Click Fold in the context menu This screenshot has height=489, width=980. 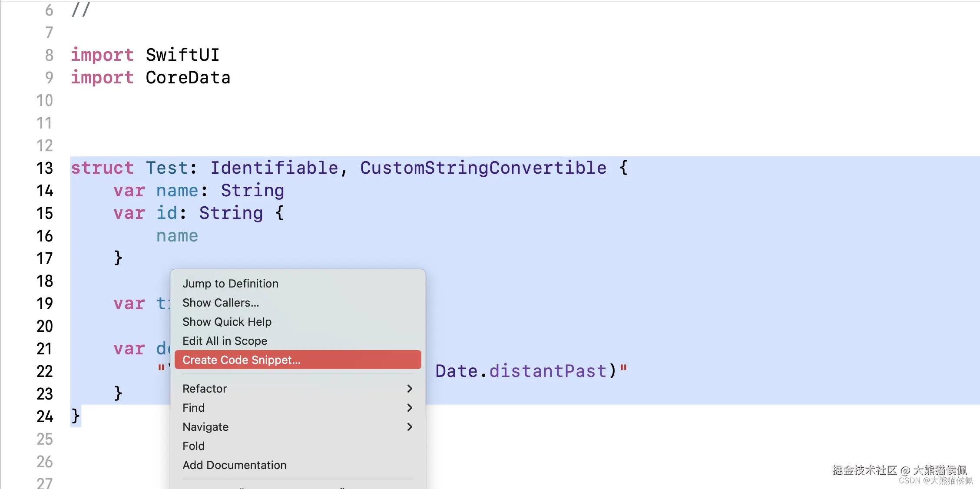(x=193, y=446)
